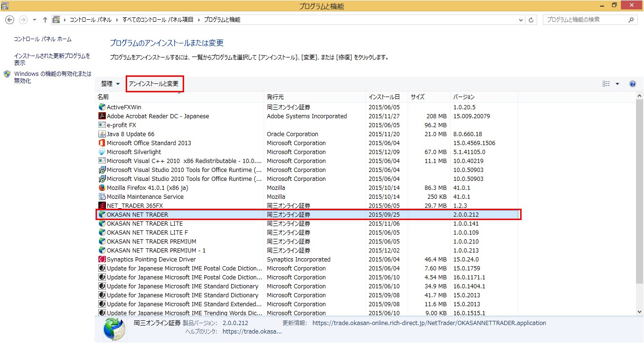
Task: Click the Java 8 Update 66 icon
Action: [102, 134]
